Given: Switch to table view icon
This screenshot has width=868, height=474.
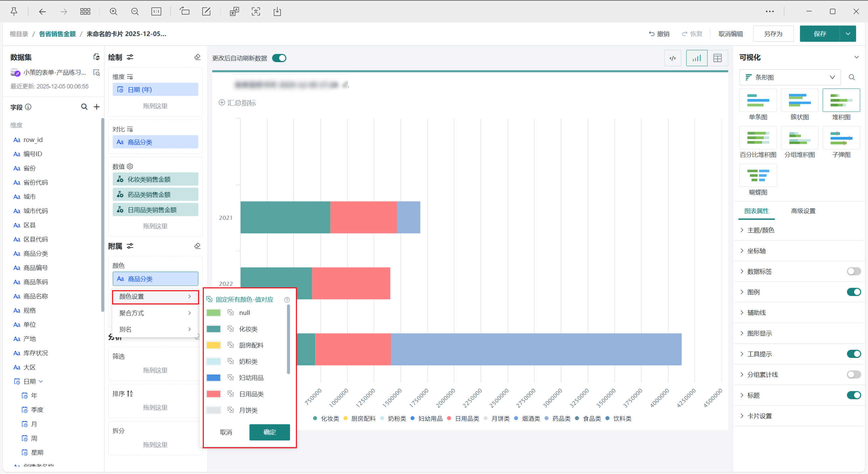Looking at the screenshot, I should 717,58.
